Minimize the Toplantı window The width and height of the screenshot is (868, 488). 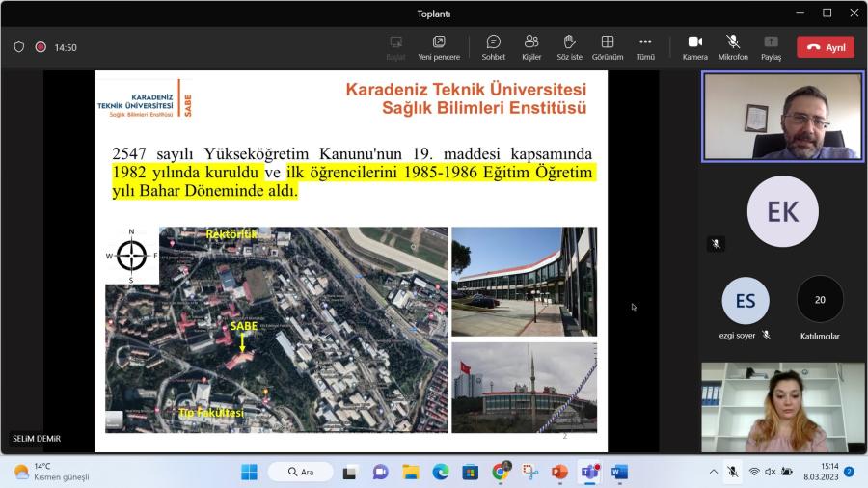coord(800,13)
